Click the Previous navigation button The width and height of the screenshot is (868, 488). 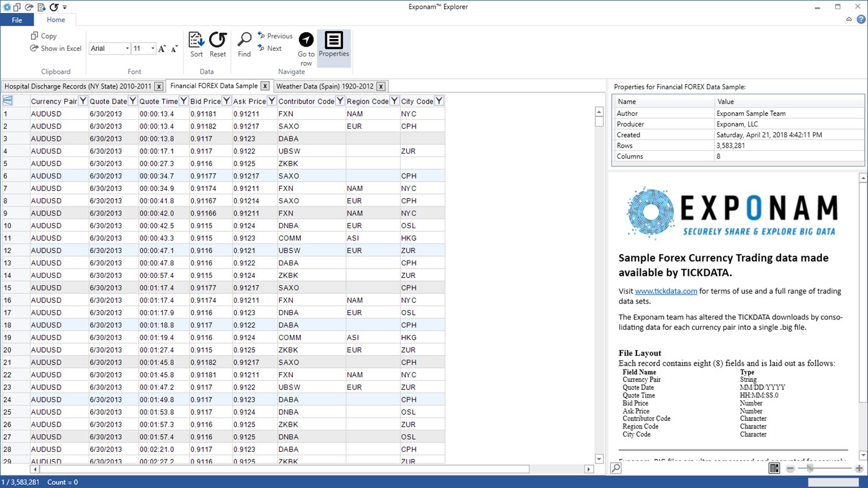pyautogui.click(x=275, y=36)
